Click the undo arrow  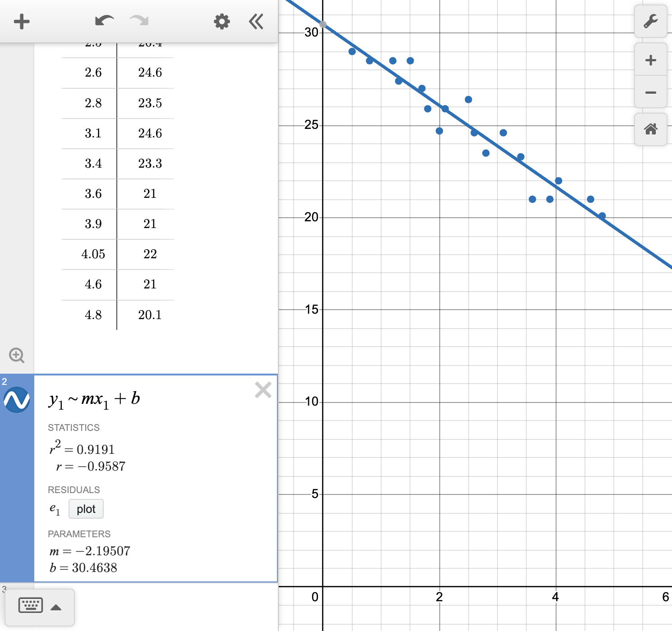click(x=104, y=21)
